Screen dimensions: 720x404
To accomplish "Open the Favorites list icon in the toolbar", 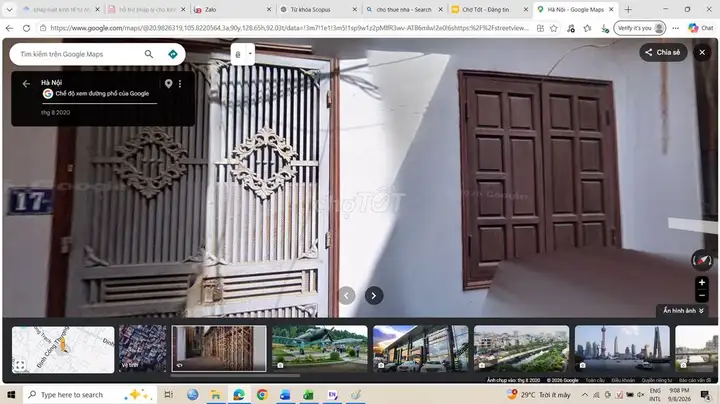I will click(587, 28).
